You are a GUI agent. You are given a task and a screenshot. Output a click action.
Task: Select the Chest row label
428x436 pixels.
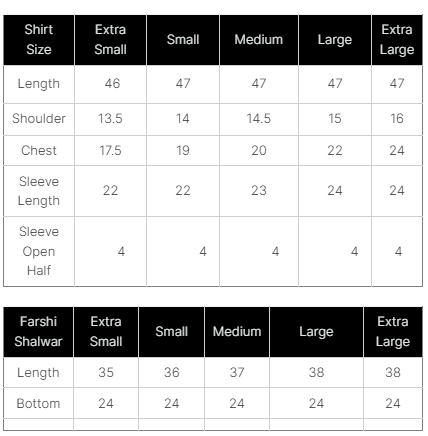tap(39, 151)
